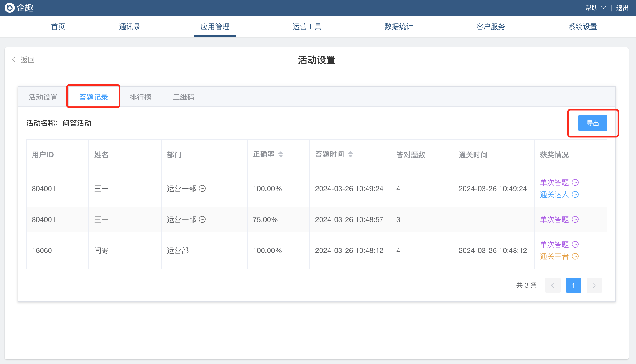Open 数据统计 in top navigation
636x364 pixels.
(x=399, y=27)
